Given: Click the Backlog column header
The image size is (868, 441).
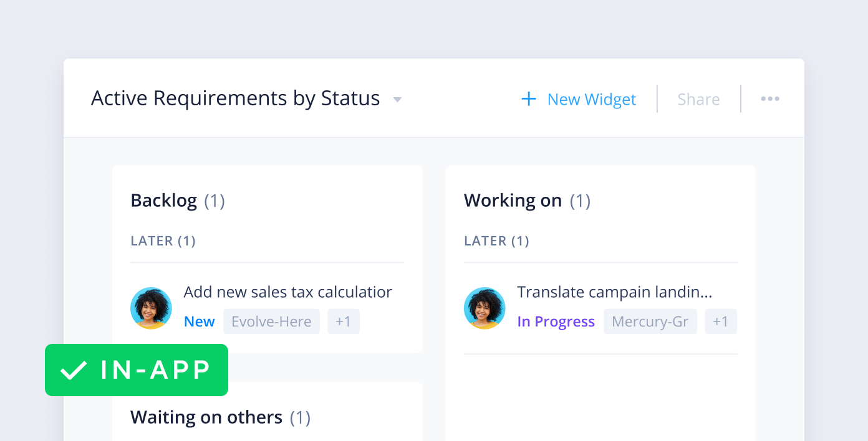Looking at the screenshot, I should point(164,201).
